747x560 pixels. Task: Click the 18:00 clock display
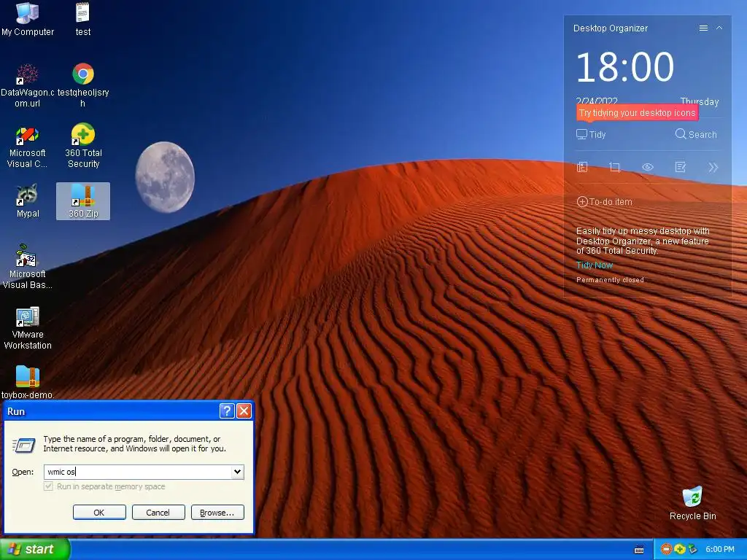(x=625, y=67)
